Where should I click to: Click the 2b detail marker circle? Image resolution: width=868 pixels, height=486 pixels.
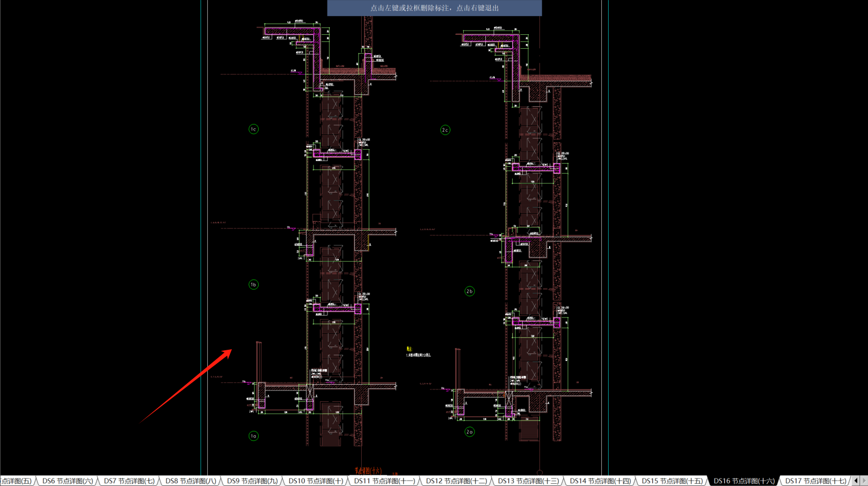point(470,291)
